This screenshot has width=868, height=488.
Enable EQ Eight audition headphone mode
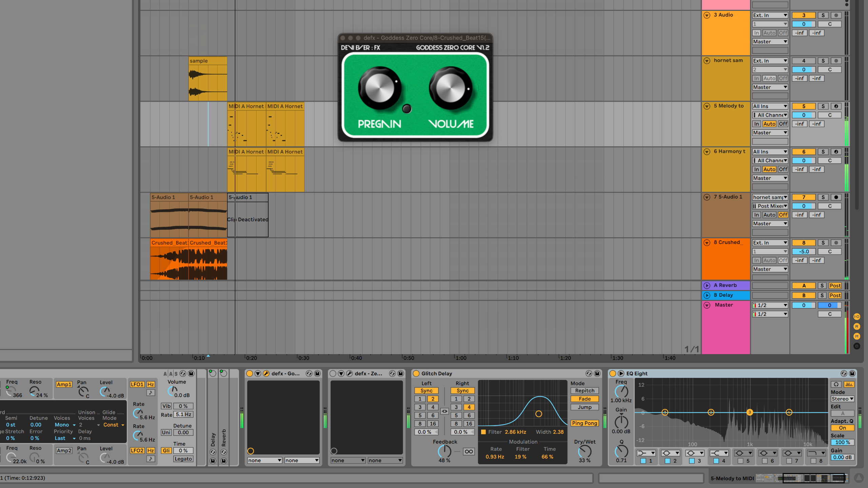tap(836, 384)
